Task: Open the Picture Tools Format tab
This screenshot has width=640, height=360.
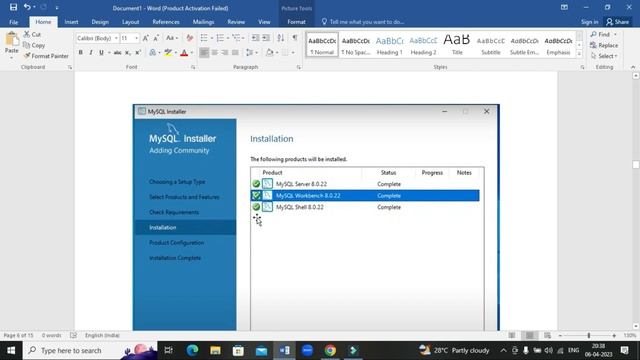Action: tap(296, 22)
